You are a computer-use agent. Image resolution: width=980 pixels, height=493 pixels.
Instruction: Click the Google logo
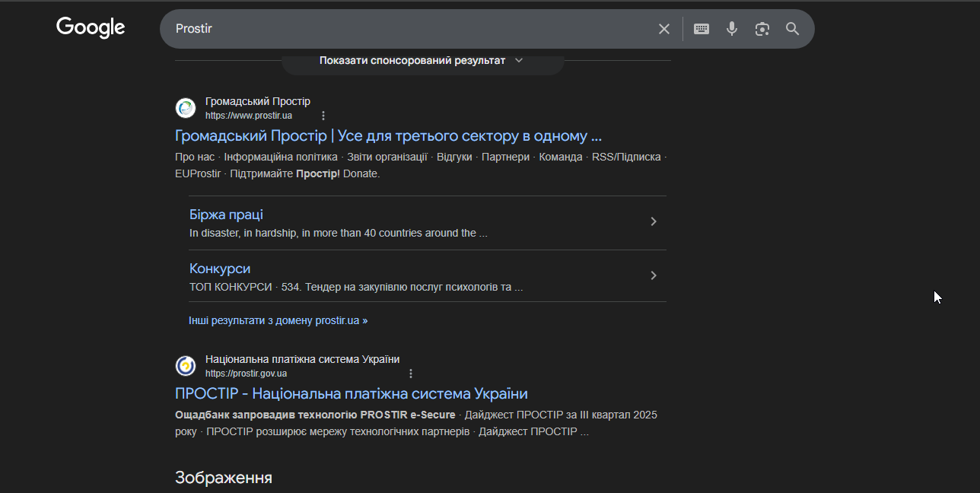tap(91, 27)
